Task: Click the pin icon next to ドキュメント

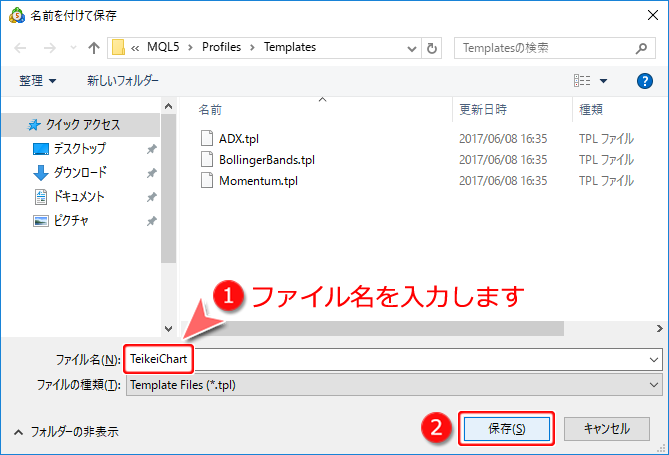Action: (151, 197)
